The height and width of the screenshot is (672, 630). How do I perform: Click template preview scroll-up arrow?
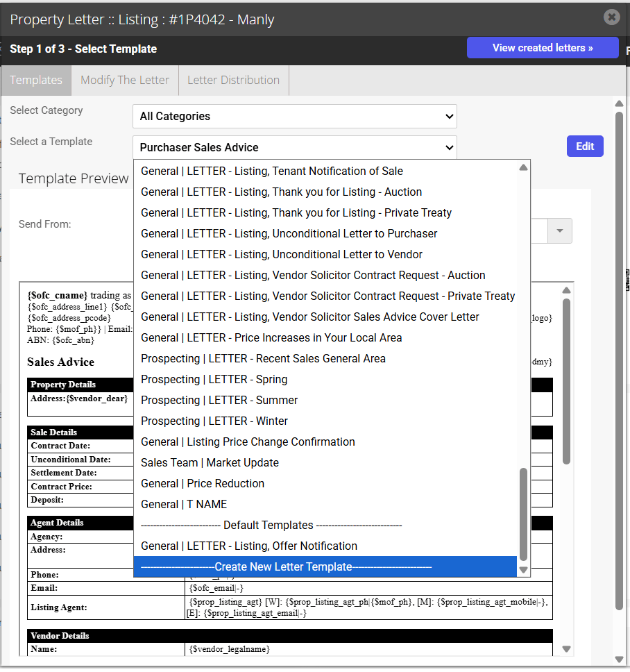click(x=566, y=290)
